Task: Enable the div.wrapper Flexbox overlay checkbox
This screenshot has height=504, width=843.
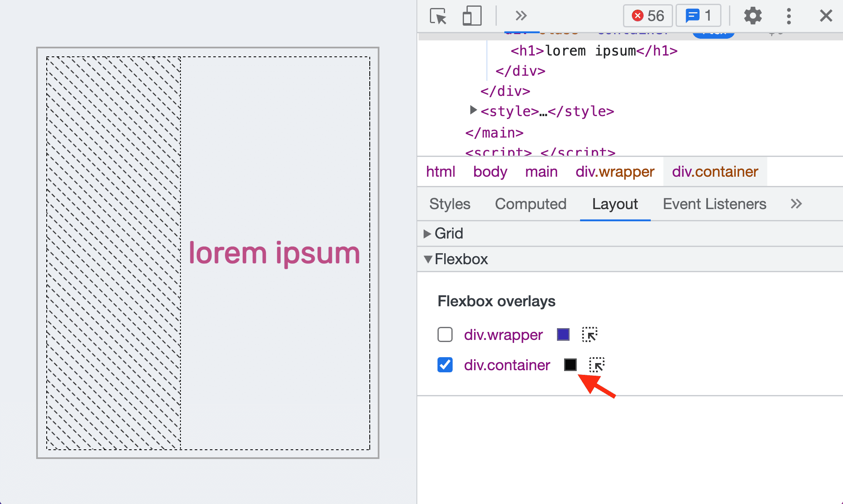Action: pos(445,335)
